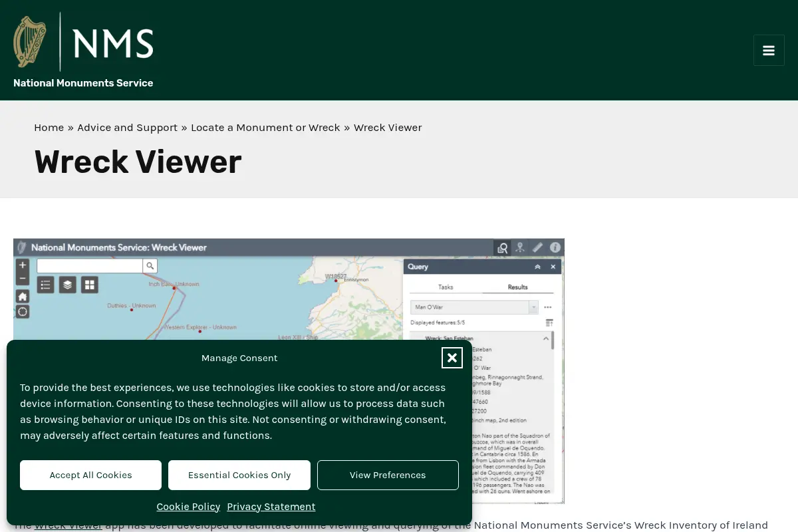Accept all cookies
Image resolution: width=798 pixels, height=532 pixels.
tap(90, 475)
